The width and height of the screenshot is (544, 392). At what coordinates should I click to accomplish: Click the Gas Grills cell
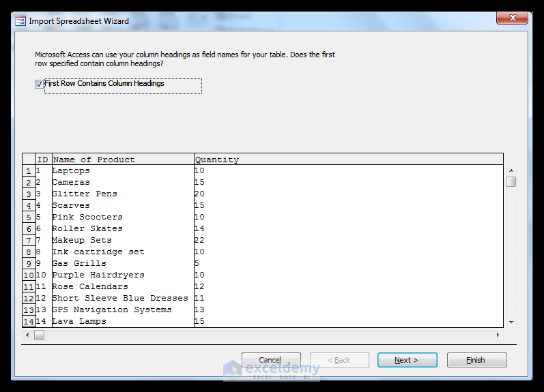point(123,263)
